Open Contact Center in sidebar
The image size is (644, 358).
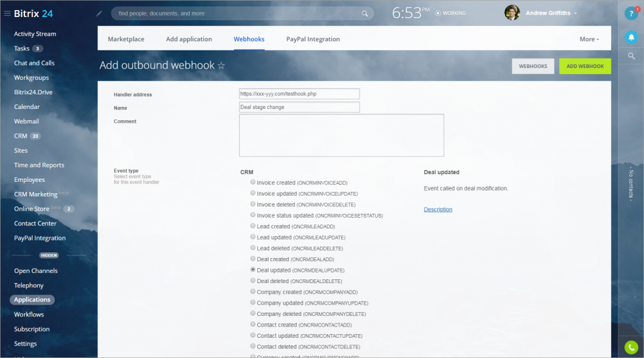point(35,223)
